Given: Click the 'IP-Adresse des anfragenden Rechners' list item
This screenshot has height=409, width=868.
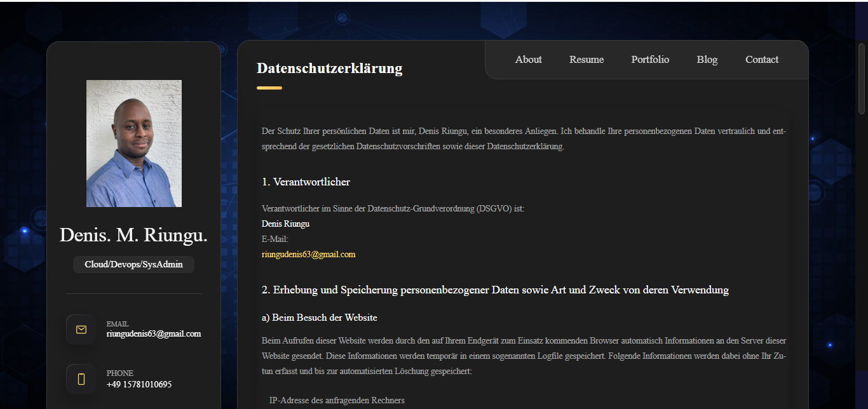Looking at the screenshot, I should point(337,401).
